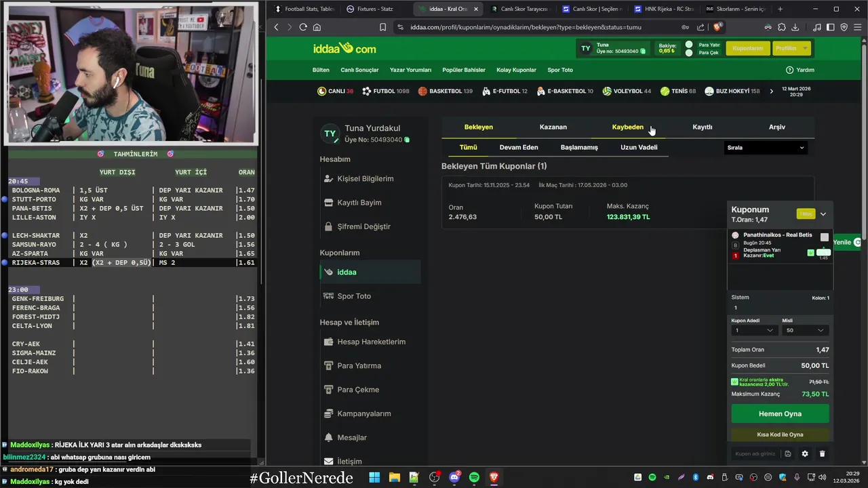Click the share icon in the address bar
Viewport: 868px width, 488px height.
[x=701, y=27]
